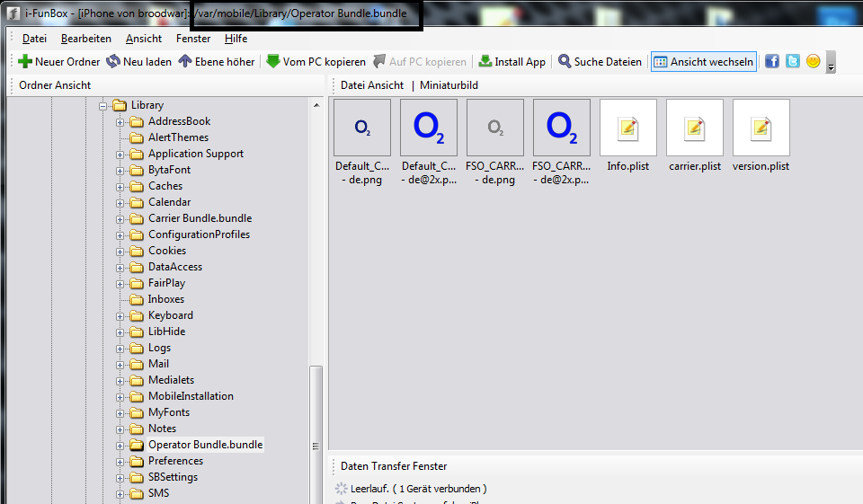This screenshot has height=504, width=863.
Task: Select the Default_C... - de.png thumbnail
Action: (x=362, y=128)
